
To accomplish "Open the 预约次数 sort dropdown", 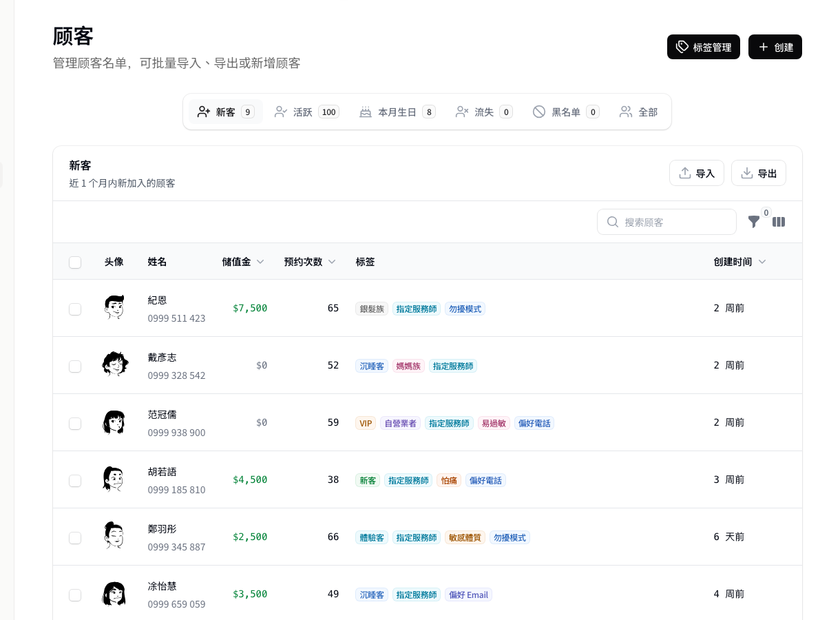I will pyautogui.click(x=331, y=262).
